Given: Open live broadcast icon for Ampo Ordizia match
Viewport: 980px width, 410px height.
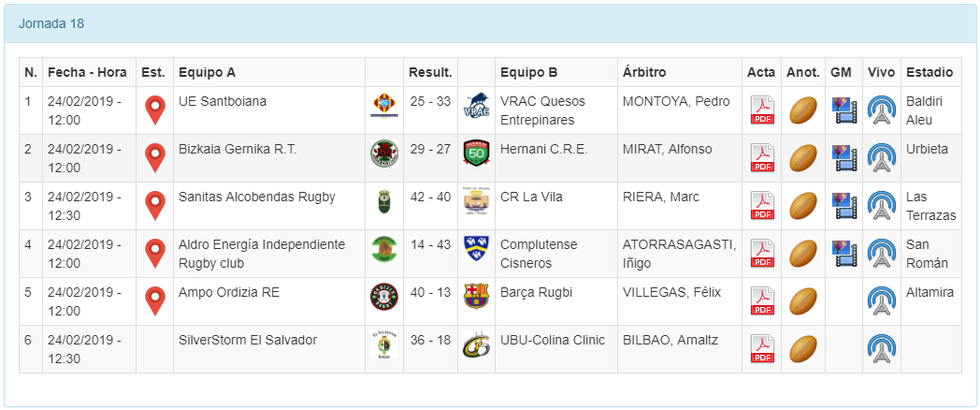Looking at the screenshot, I should click(881, 301).
